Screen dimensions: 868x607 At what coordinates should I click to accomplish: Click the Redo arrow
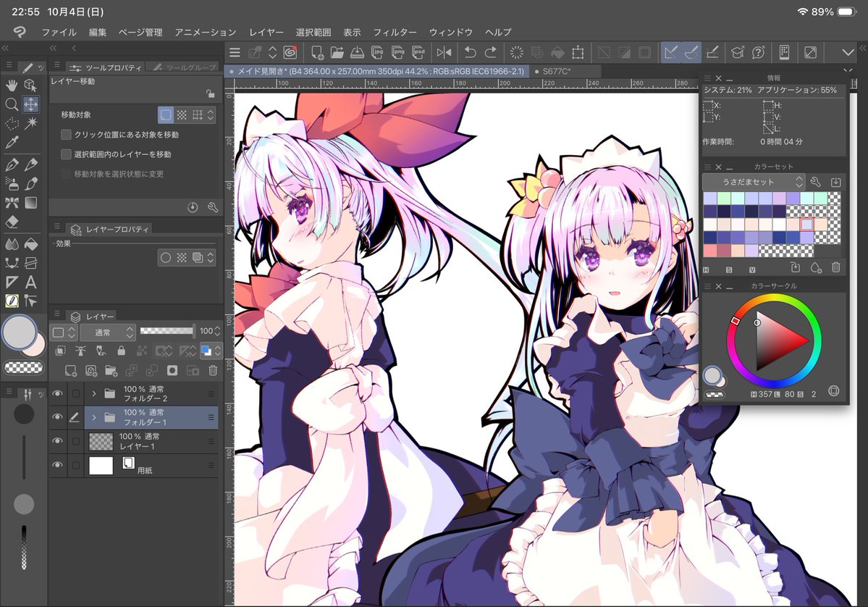(490, 53)
